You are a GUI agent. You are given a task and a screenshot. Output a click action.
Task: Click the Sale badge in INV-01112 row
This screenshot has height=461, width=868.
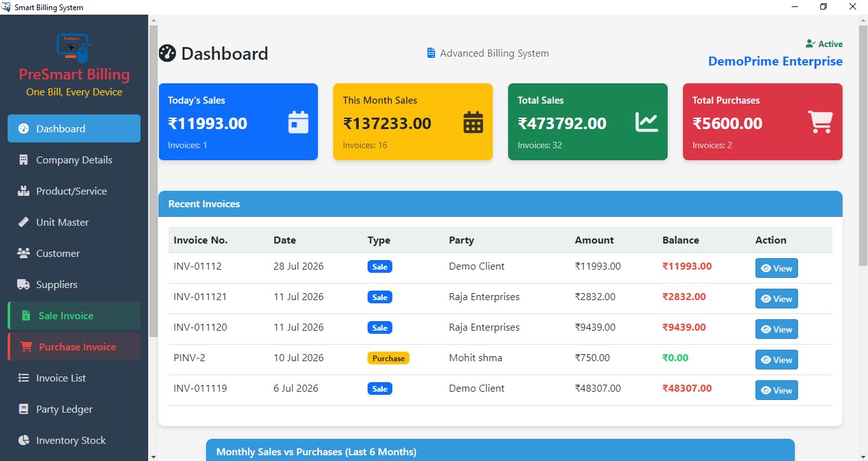[380, 266]
